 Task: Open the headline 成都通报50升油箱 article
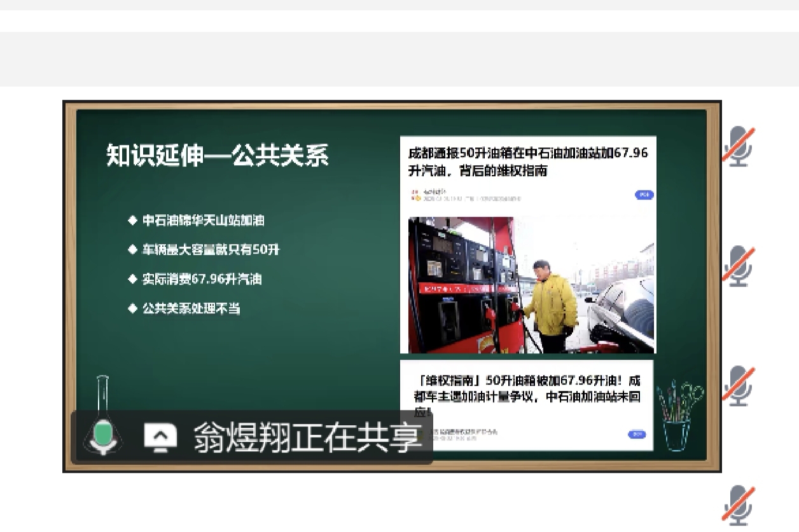tap(527, 161)
